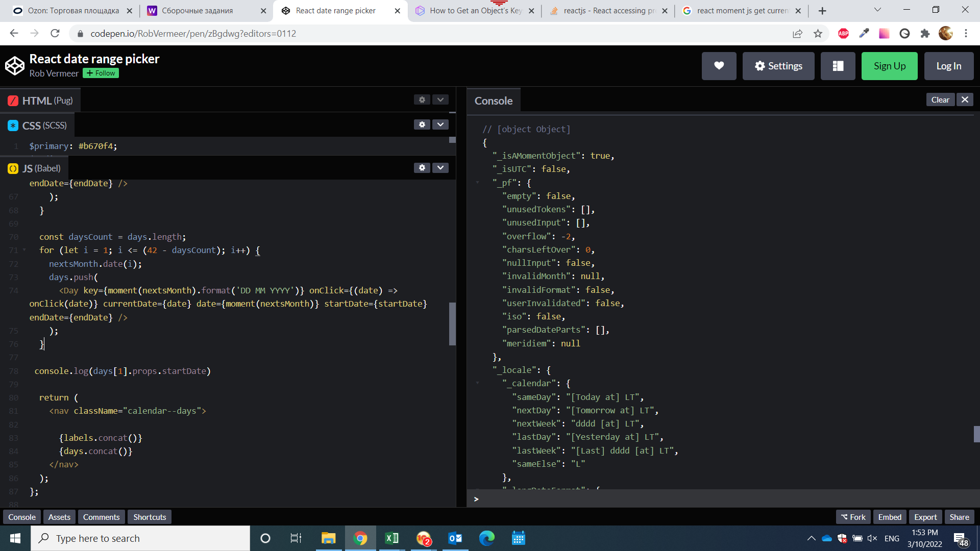The width and height of the screenshot is (980, 551).
Task: Expand the HTML panel section
Action: [x=439, y=100]
